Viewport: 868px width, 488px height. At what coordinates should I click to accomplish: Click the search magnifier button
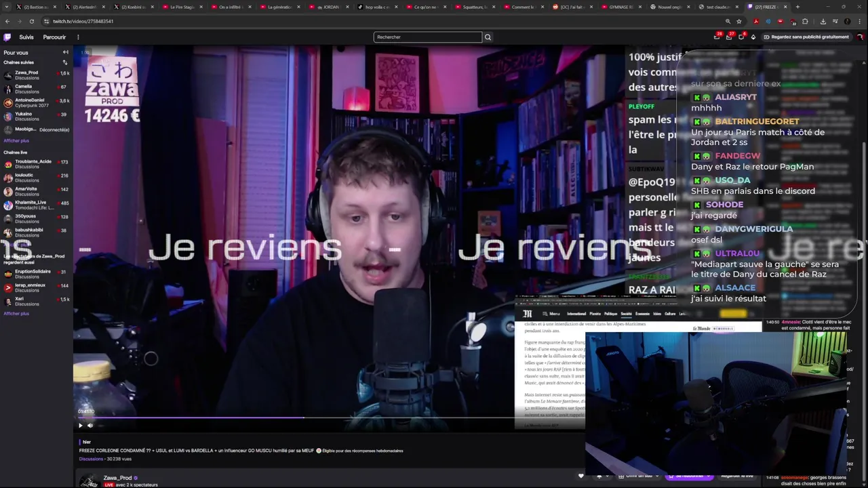point(488,37)
